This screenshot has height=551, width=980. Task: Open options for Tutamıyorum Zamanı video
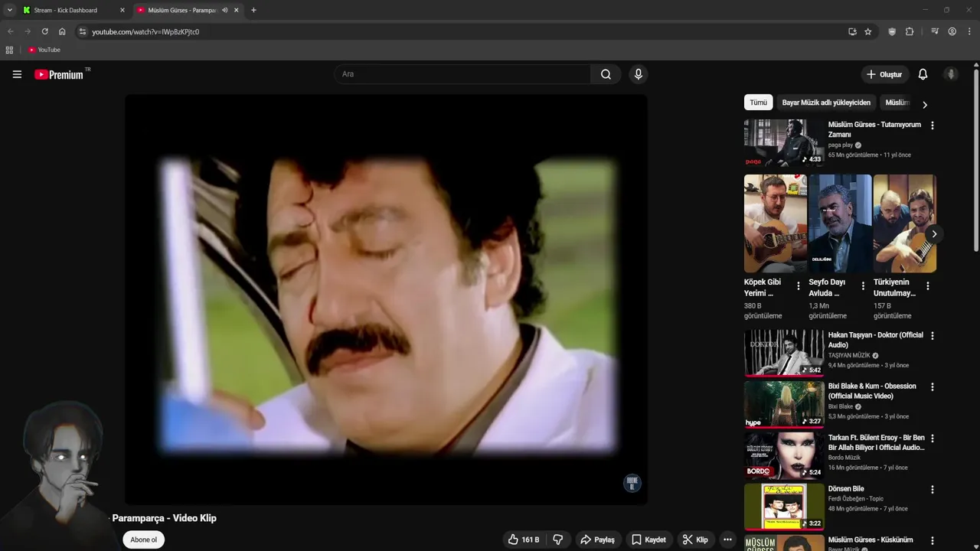tap(932, 126)
